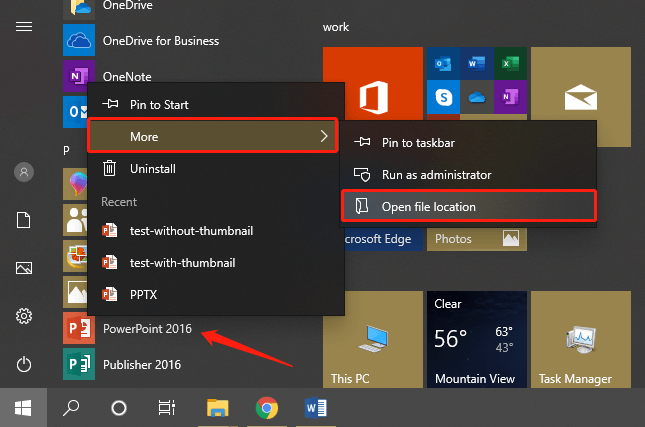The image size is (645, 427).
Task: Click the People app icon
Action: [x=75, y=220]
